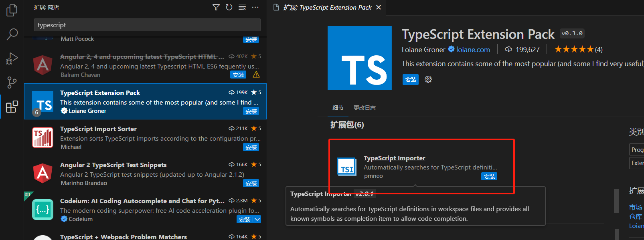Open the loiane.com publisher link

pyautogui.click(x=473, y=49)
